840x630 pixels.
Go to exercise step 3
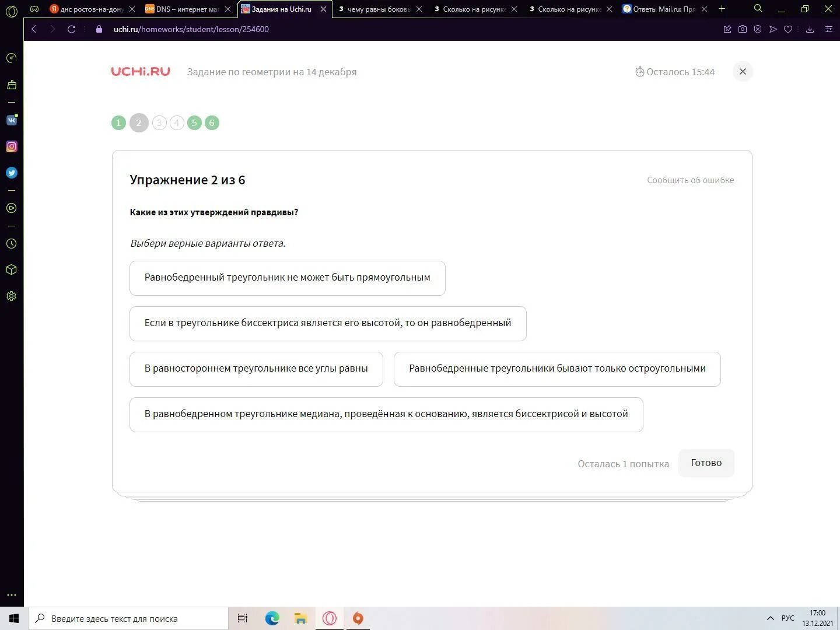159,123
